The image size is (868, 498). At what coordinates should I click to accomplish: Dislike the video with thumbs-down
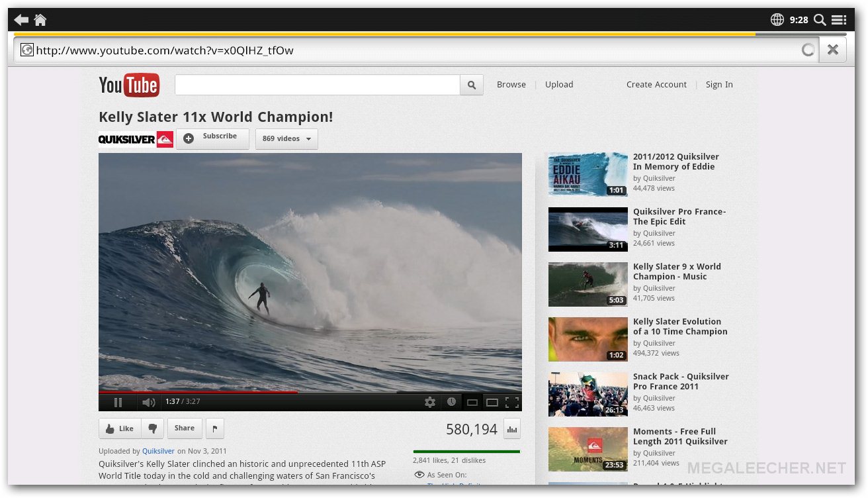pos(152,428)
